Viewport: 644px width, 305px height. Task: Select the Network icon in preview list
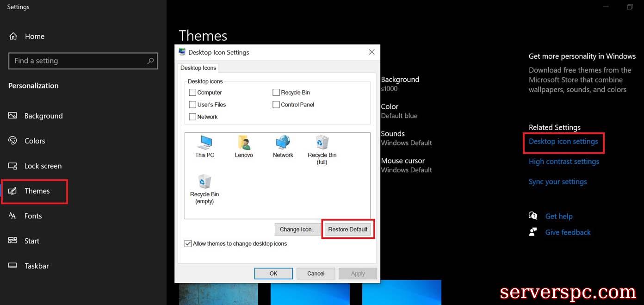click(x=283, y=143)
